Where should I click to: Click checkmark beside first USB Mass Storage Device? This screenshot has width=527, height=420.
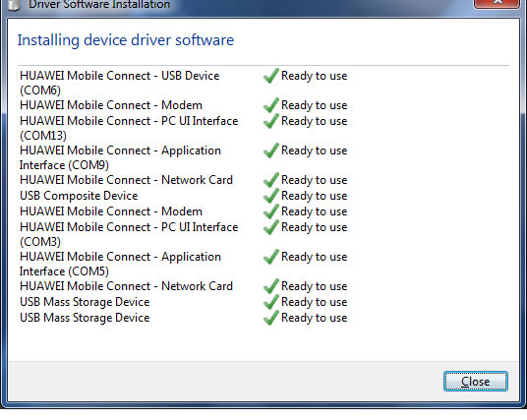pyautogui.click(x=271, y=302)
